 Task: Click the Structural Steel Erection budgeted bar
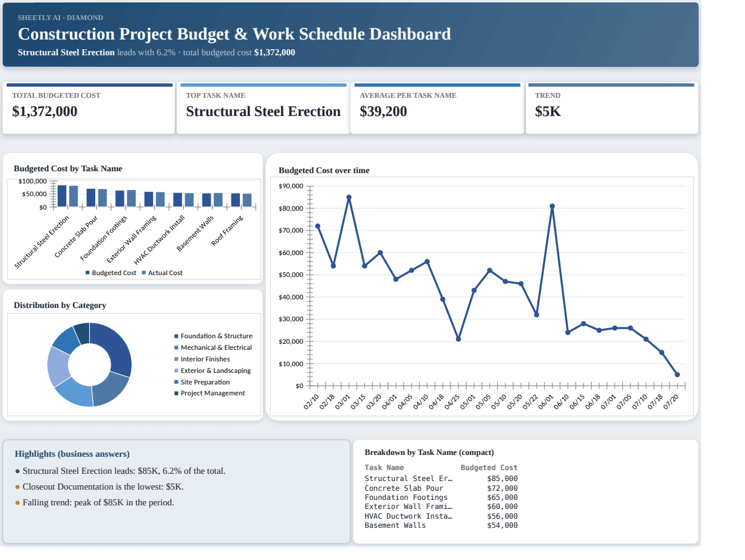tap(62, 196)
